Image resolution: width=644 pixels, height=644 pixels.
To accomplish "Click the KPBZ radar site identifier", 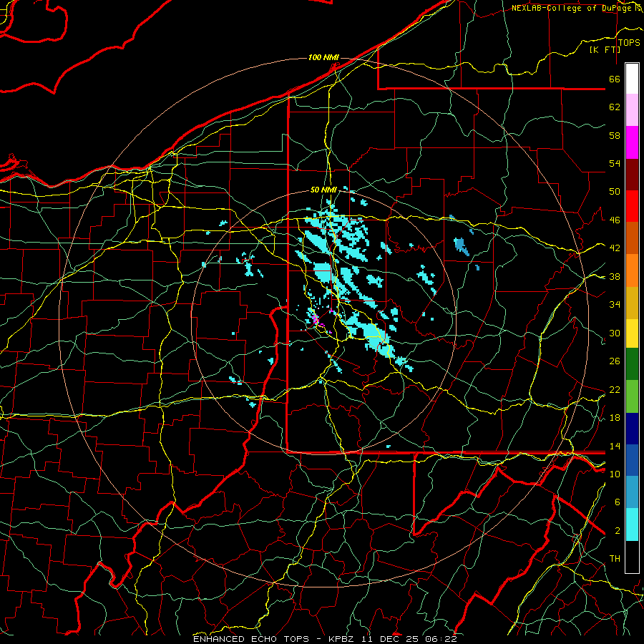I will click(x=342, y=639).
